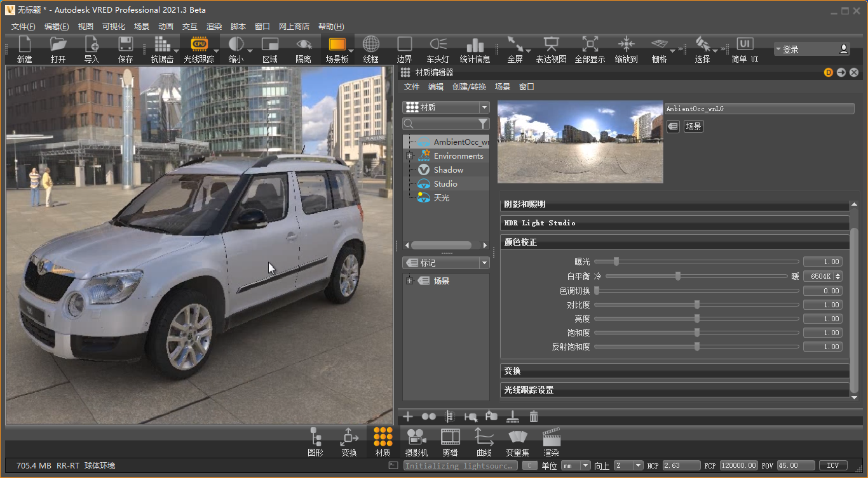Open a file using the 打开 toolbar icon
The height and width of the screenshot is (478, 868).
(58, 50)
